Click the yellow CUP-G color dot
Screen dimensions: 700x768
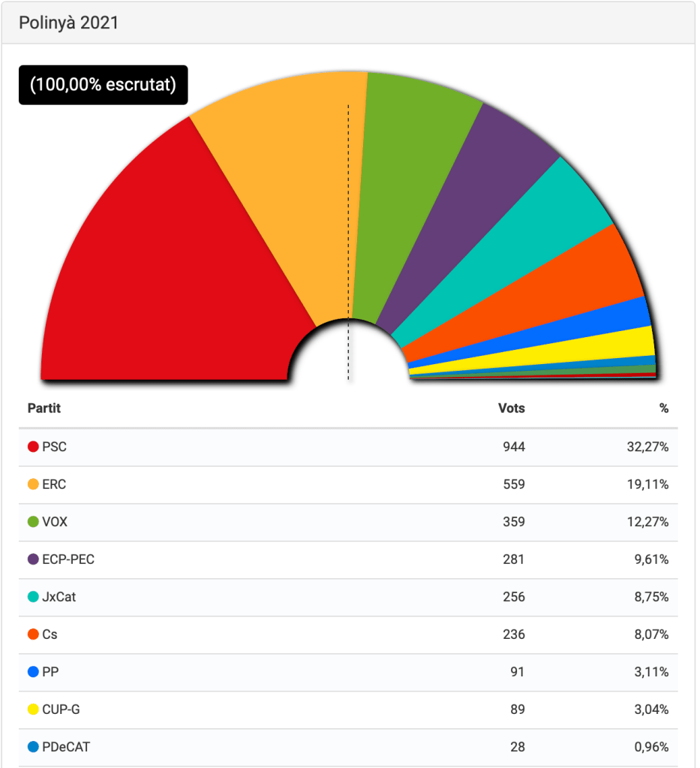point(33,710)
